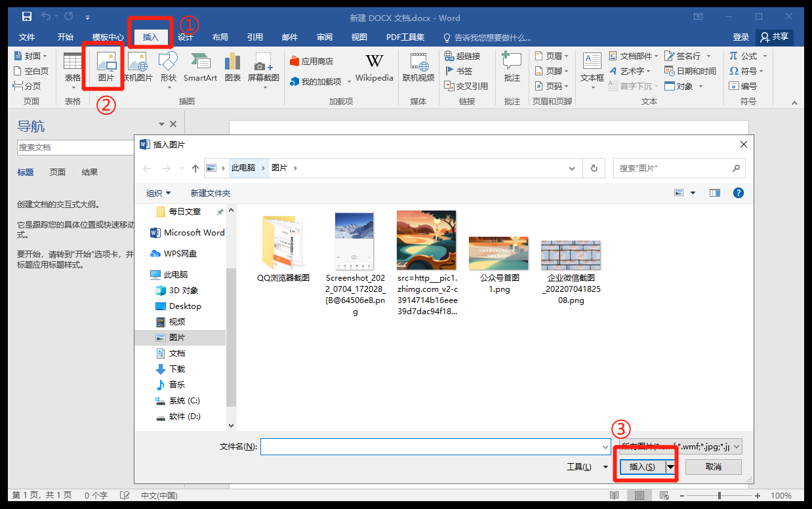Screen dimensions: 812x509
Task: Click the 搜索"图片" search box in dialog
Action: click(x=680, y=168)
